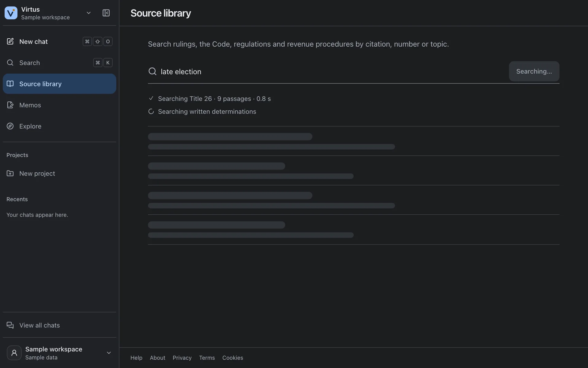Click the Source library page heading
Viewport: 588px width, 368px height.
[160, 13]
